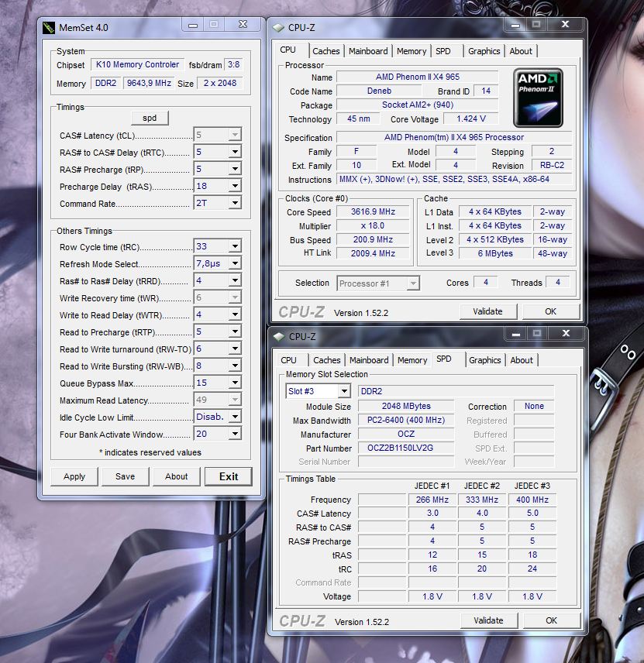Expand Idle Cycle Low Limit dropdown
This screenshot has height=663, width=644.
[235, 417]
